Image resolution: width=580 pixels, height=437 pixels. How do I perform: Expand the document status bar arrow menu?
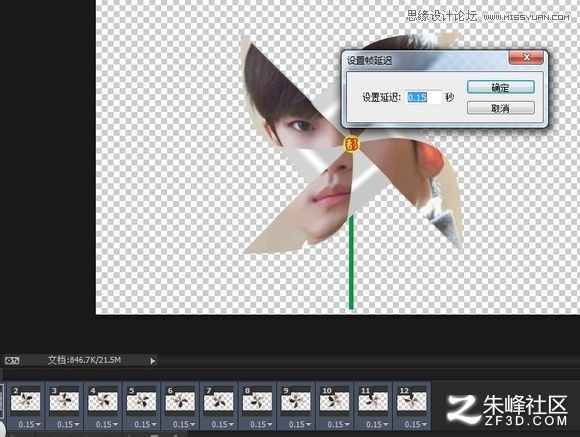point(152,360)
